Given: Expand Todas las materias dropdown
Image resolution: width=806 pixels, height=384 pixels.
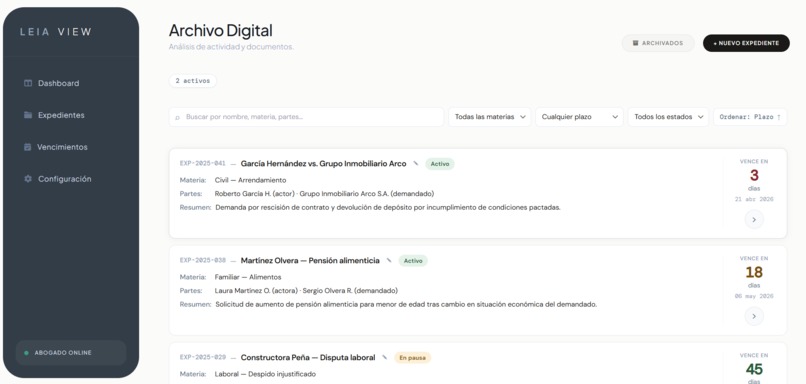Looking at the screenshot, I should 489,117.
